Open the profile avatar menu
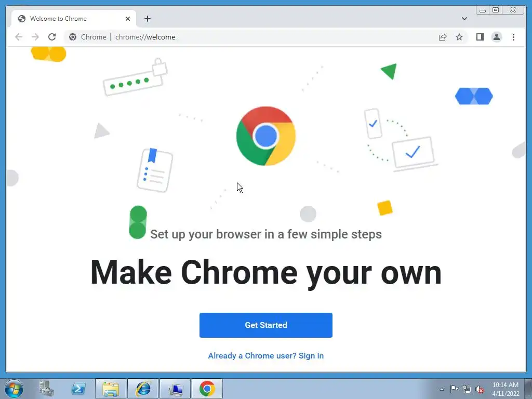Image resolution: width=532 pixels, height=399 pixels. click(x=496, y=37)
